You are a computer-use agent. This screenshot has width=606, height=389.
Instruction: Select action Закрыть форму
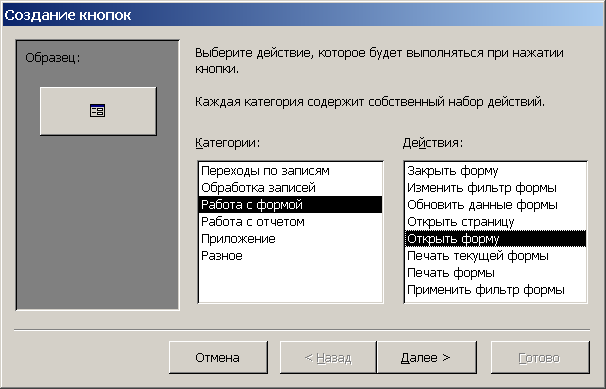(495, 170)
